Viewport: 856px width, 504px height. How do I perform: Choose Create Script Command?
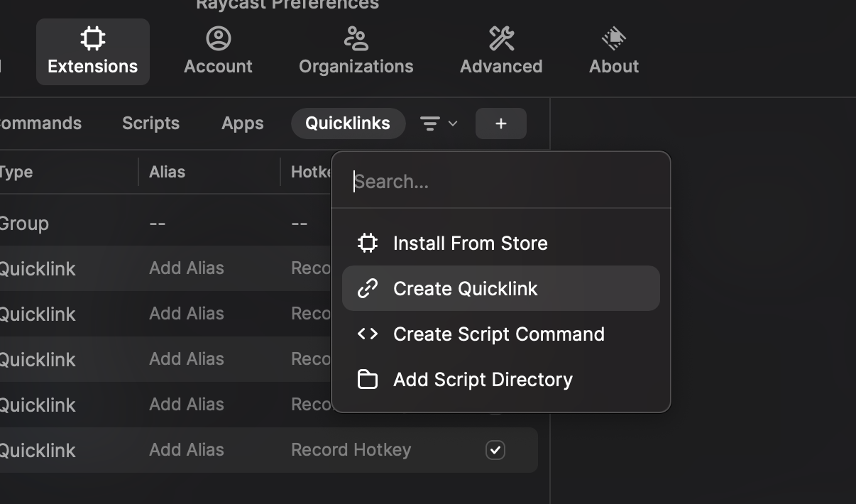(x=501, y=334)
